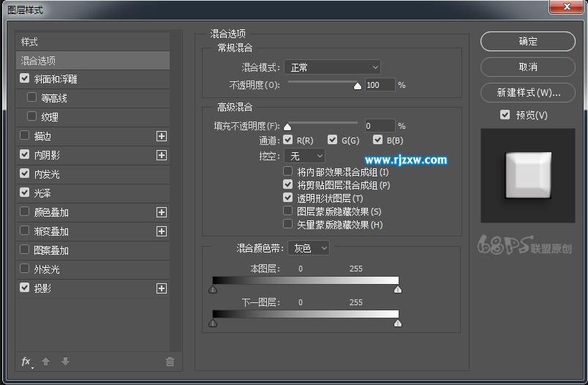
Task: Open the 外发光 settings row
Action: click(x=93, y=269)
